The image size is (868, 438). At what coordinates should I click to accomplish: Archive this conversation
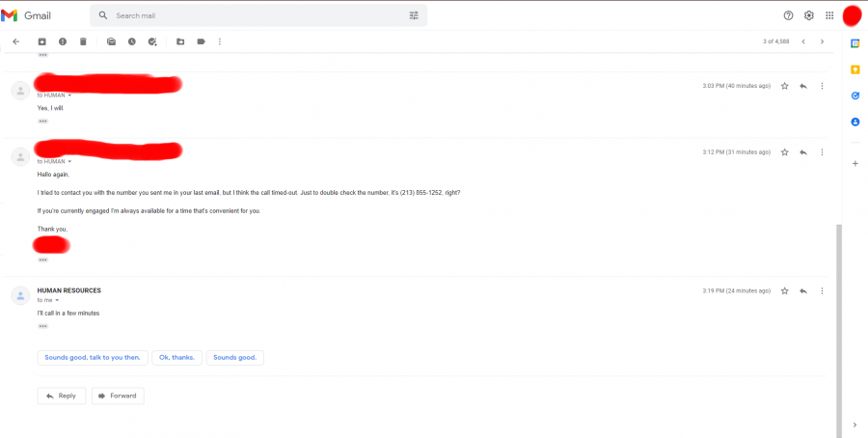click(41, 41)
